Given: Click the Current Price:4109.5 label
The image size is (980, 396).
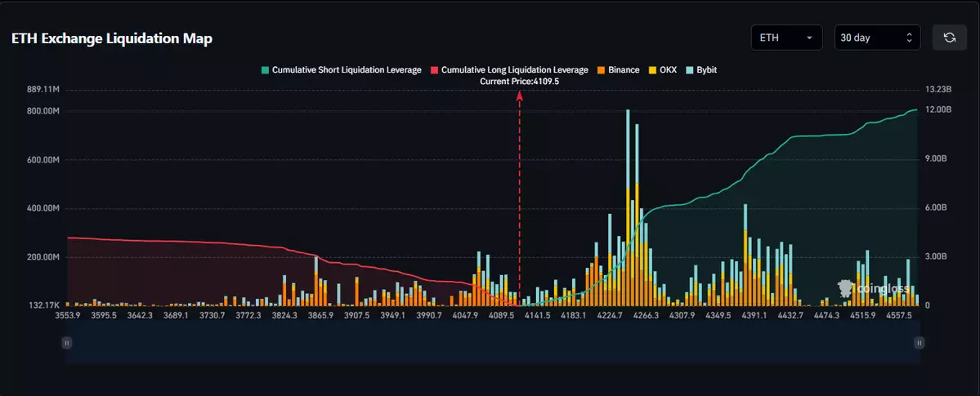Looking at the screenshot, I should click(519, 82).
